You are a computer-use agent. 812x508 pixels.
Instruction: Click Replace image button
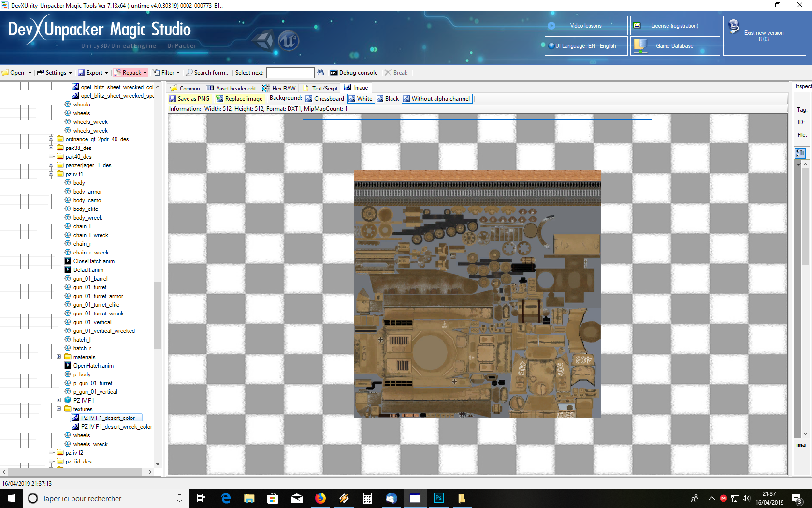pos(239,99)
